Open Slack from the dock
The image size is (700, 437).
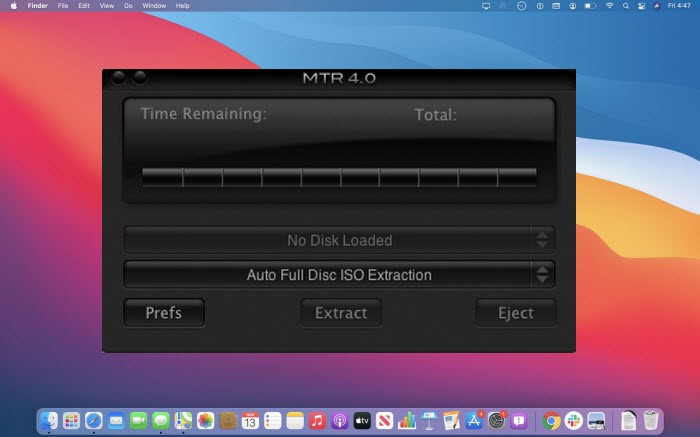(574, 420)
